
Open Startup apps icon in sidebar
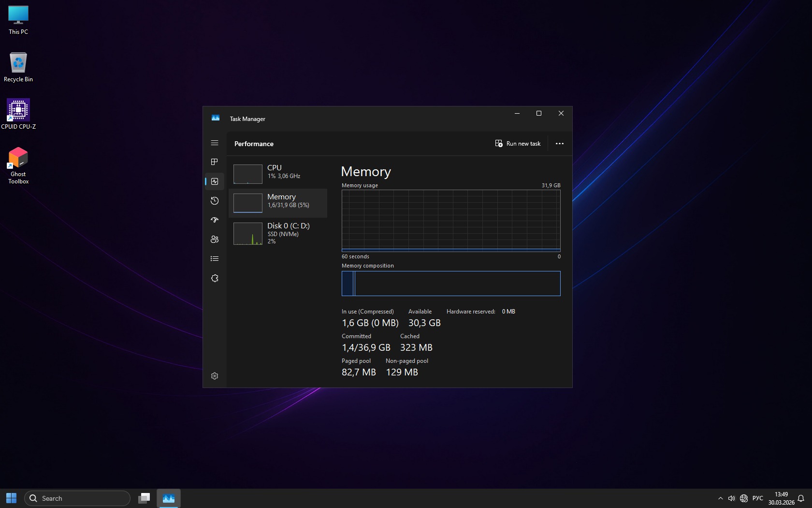[215, 220]
